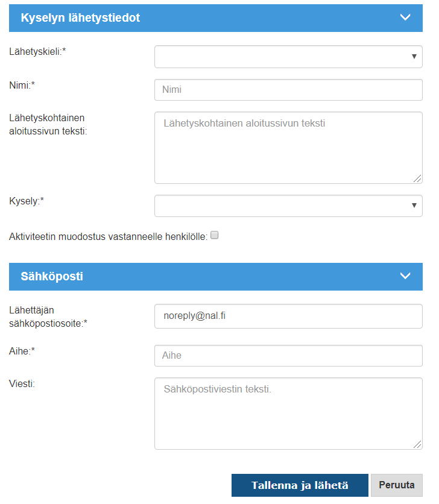This screenshot has height=504, width=439.
Task: Focus the Aihe subject field
Action: [288, 356]
